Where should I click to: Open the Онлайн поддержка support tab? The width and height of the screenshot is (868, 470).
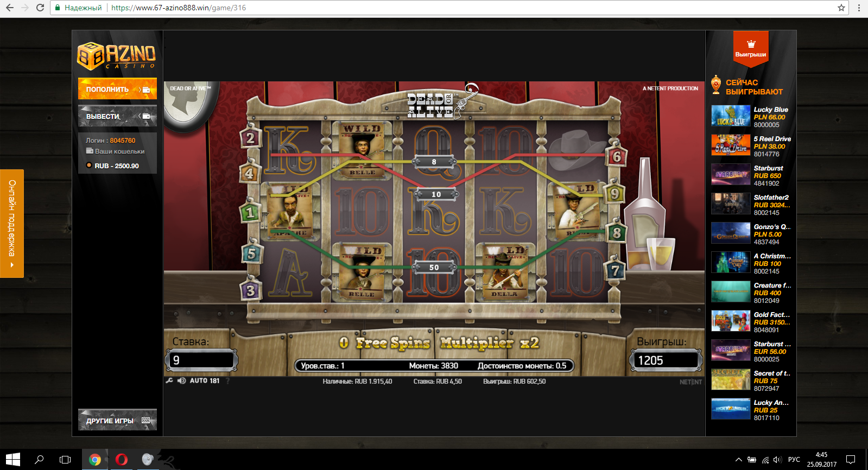[x=11, y=224]
